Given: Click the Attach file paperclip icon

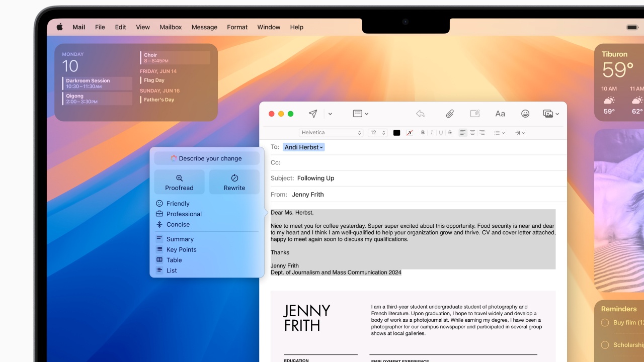Looking at the screenshot, I should tap(450, 113).
